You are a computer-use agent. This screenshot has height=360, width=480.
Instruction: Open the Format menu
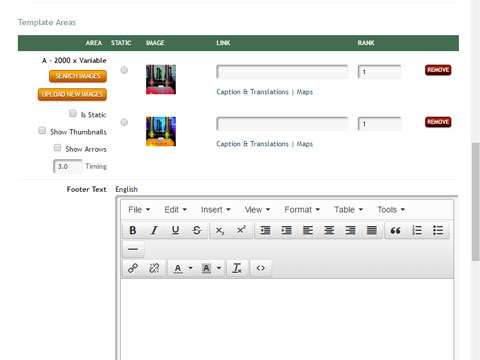tap(302, 210)
